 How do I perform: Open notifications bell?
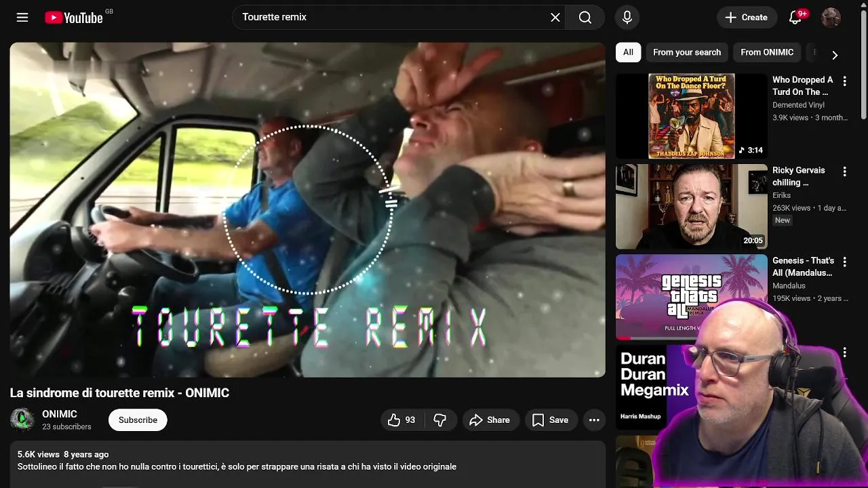pos(795,18)
